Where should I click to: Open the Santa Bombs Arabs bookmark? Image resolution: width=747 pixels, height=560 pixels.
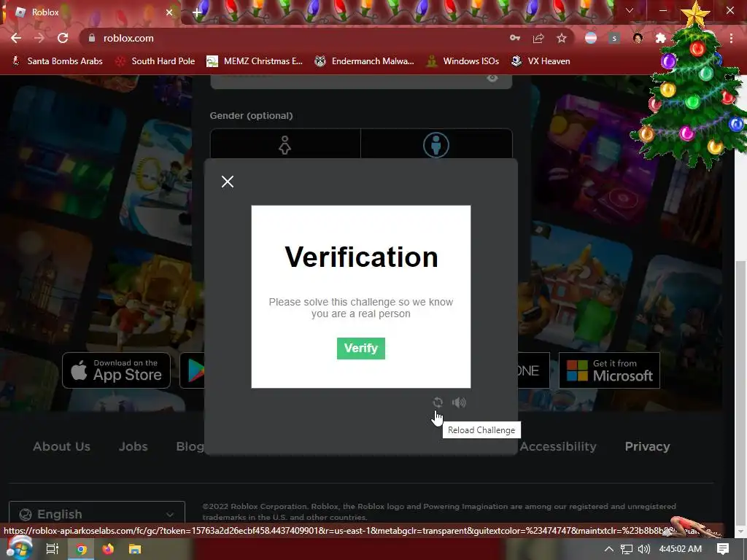tap(57, 61)
